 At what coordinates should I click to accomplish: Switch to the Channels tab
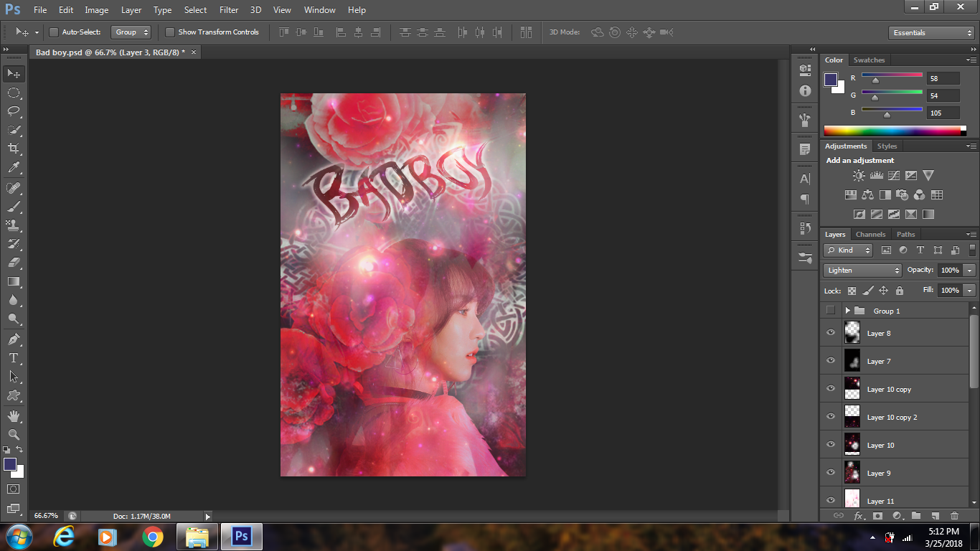pyautogui.click(x=870, y=235)
